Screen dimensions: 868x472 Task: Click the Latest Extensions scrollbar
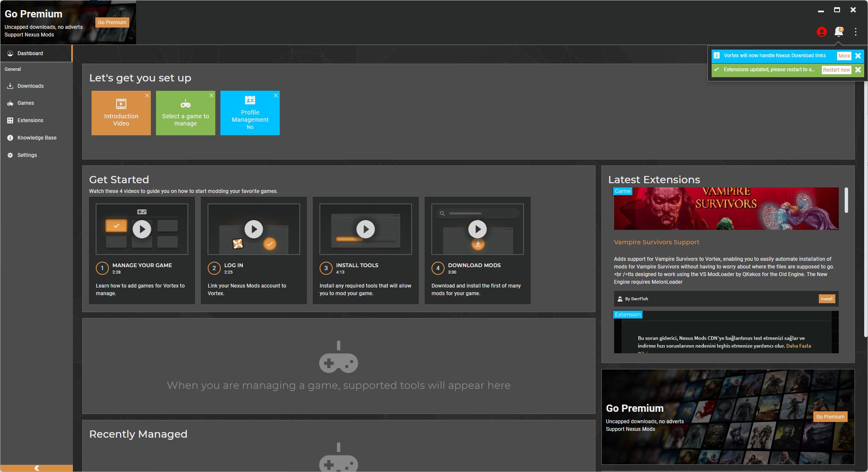tap(846, 200)
